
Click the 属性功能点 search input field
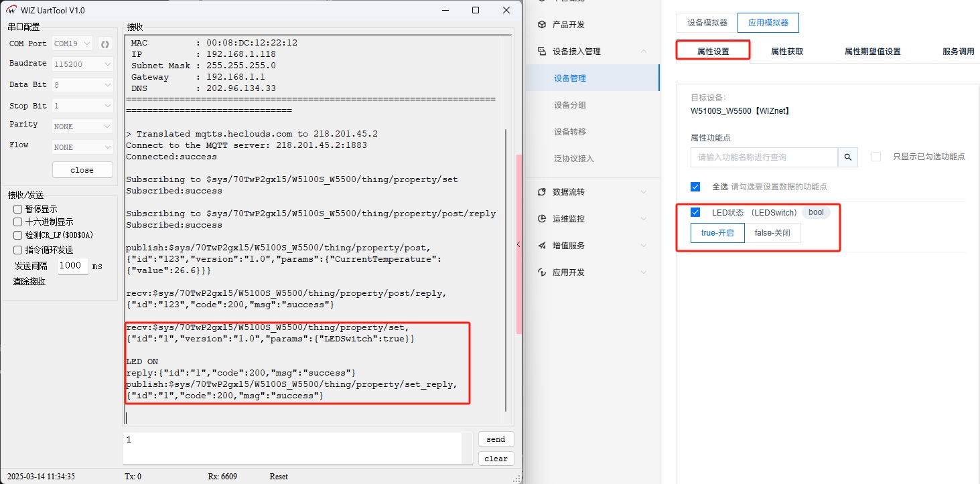click(x=764, y=157)
